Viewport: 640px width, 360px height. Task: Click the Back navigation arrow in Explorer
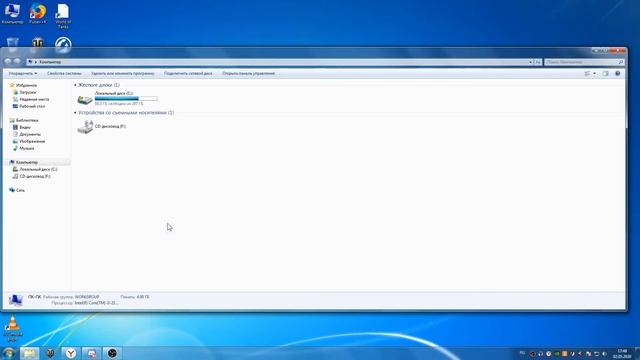[8, 62]
